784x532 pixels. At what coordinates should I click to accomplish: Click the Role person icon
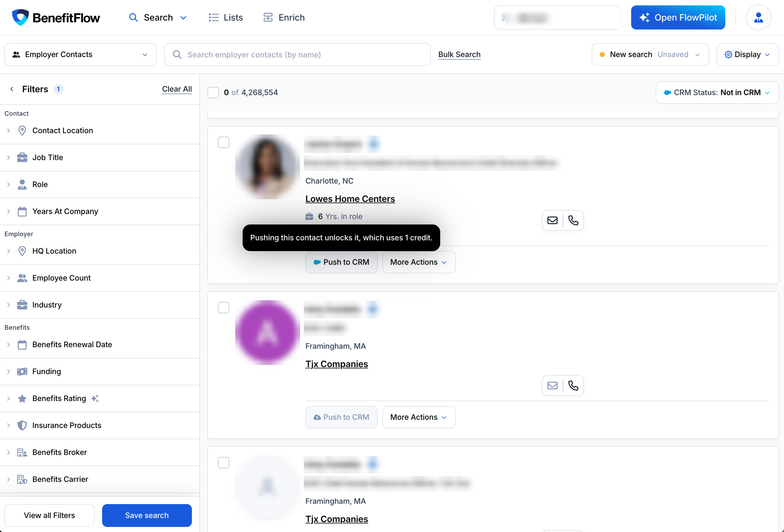pos(22,185)
